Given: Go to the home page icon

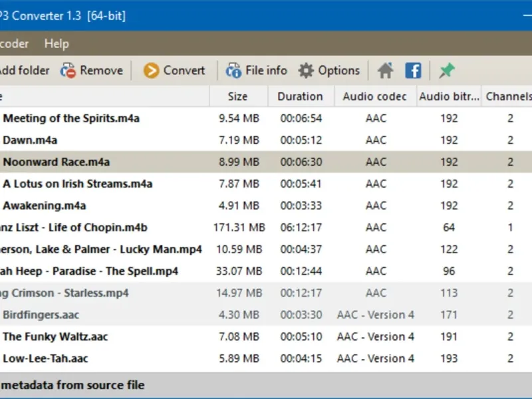Looking at the screenshot, I should pos(385,70).
